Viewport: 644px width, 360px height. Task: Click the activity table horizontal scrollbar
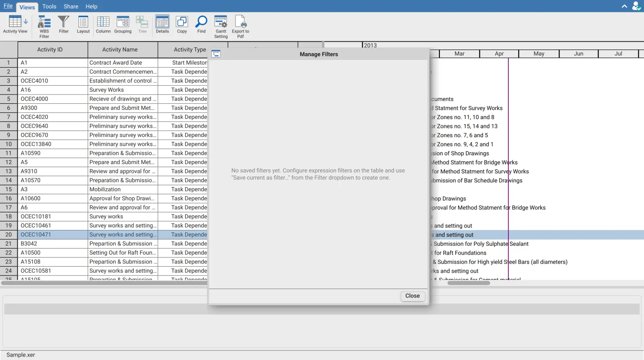click(104, 283)
